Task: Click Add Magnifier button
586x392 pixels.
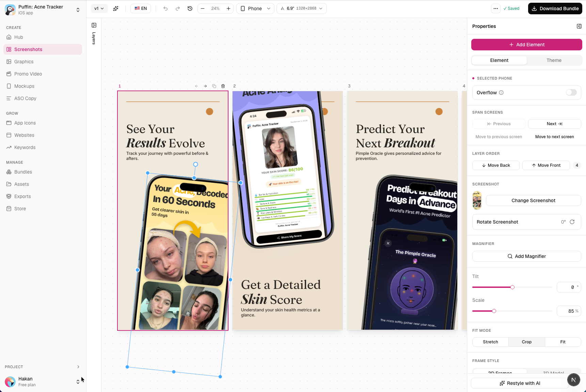Action: click(526, 256)
